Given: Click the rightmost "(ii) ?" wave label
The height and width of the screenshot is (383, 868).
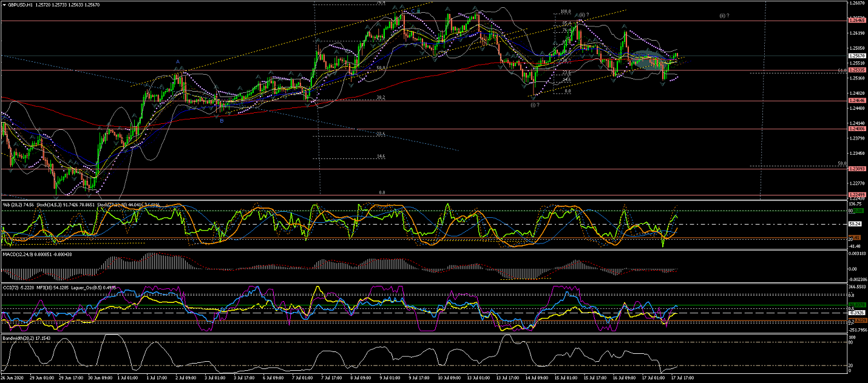Looking at the screenshot, I should tap(724, 15).
